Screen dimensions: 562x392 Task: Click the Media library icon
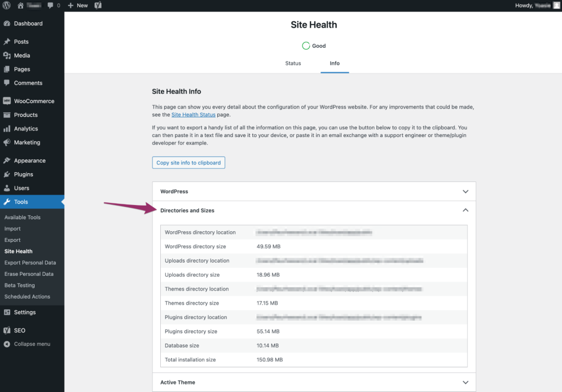click(7, 55)
